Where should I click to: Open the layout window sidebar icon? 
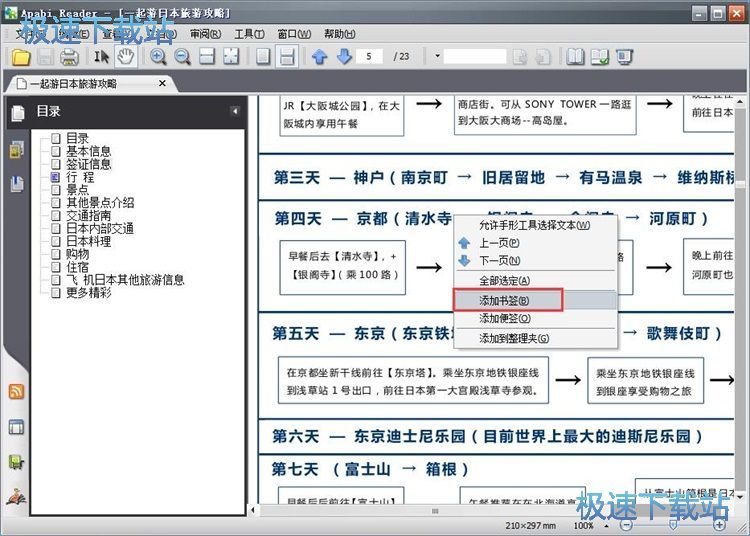pos(16,427)
